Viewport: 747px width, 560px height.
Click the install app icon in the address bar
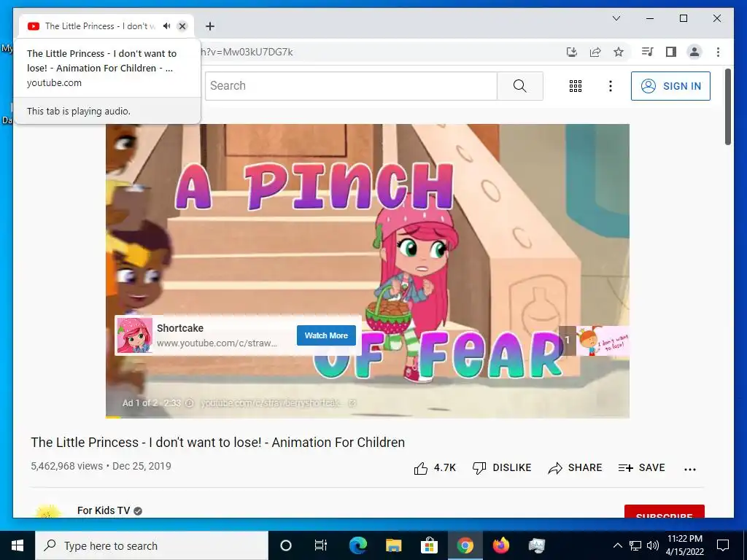pyautogui.click(x=572, y=52)
